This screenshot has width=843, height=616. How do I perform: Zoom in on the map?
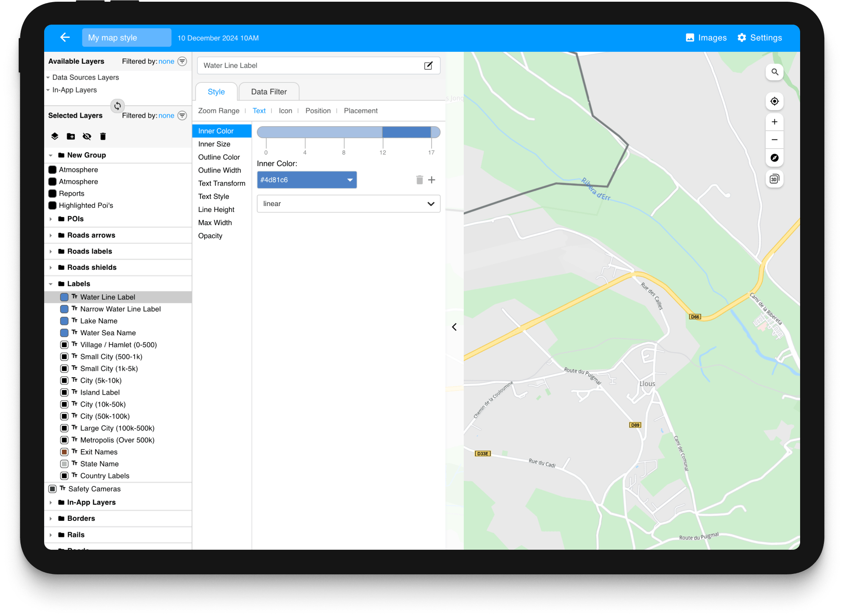tap(775, 122)
